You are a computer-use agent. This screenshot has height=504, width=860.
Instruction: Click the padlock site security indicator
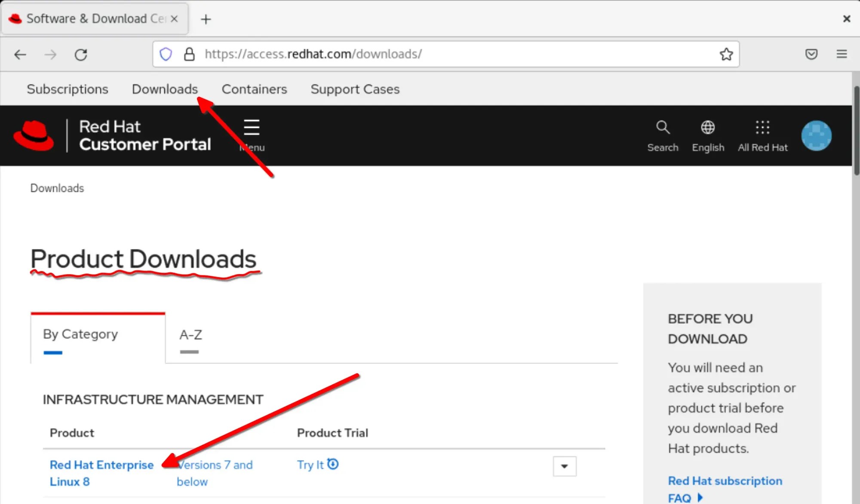(x=190, y=54)
